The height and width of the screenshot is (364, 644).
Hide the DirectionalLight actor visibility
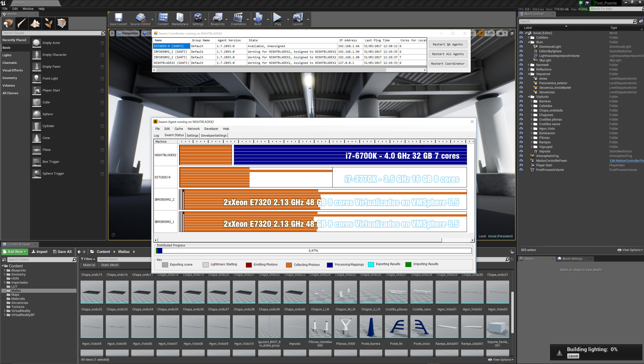pos(521,47)
